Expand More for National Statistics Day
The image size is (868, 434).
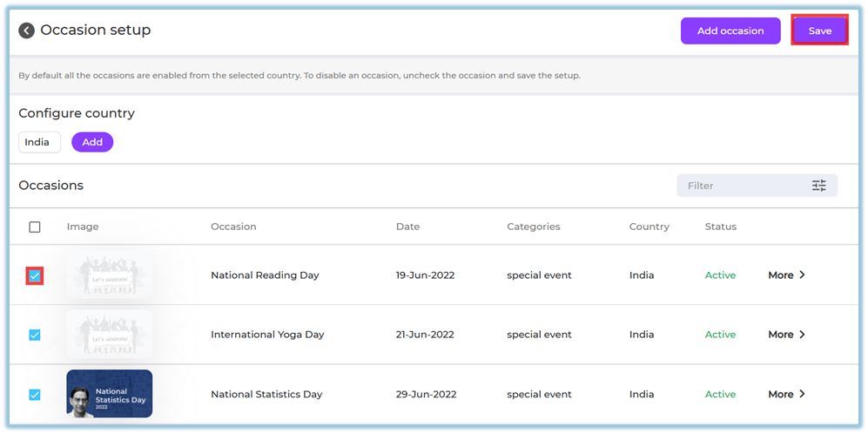tap(786, 394)
